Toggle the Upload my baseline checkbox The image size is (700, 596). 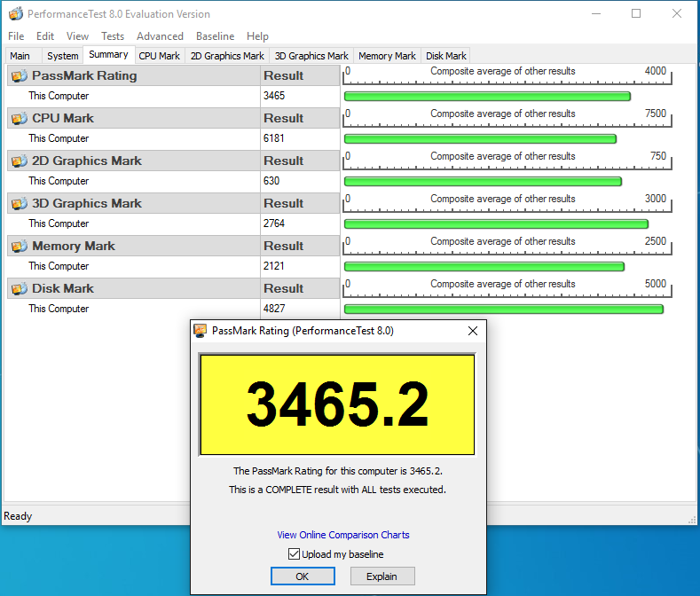pos(294,554)
